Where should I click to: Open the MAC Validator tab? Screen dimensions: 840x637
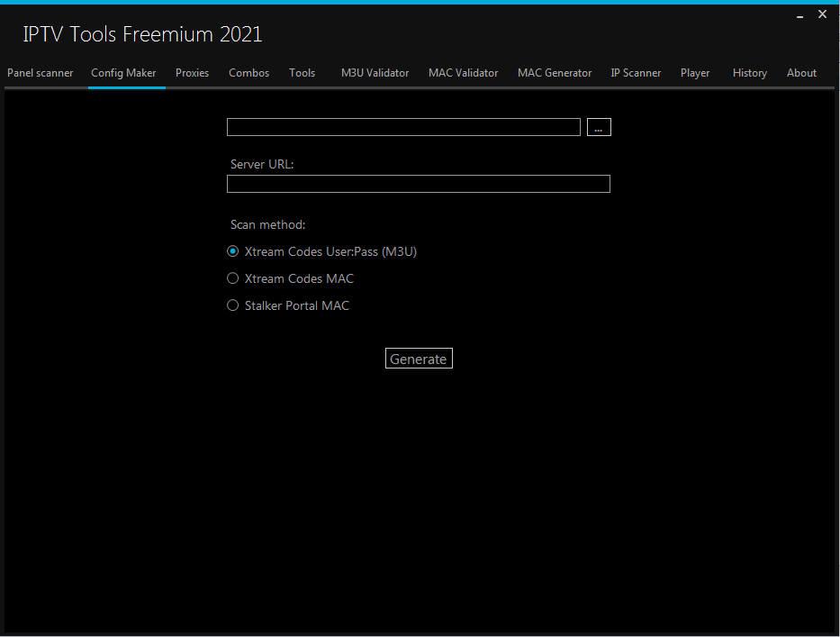[x=464, y=73]
